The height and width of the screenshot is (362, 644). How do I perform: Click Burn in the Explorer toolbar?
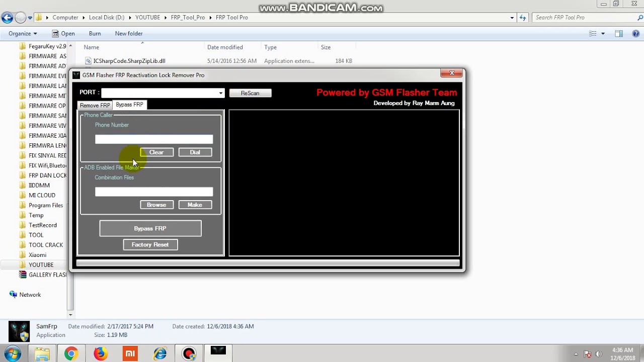tap(95, 34)
